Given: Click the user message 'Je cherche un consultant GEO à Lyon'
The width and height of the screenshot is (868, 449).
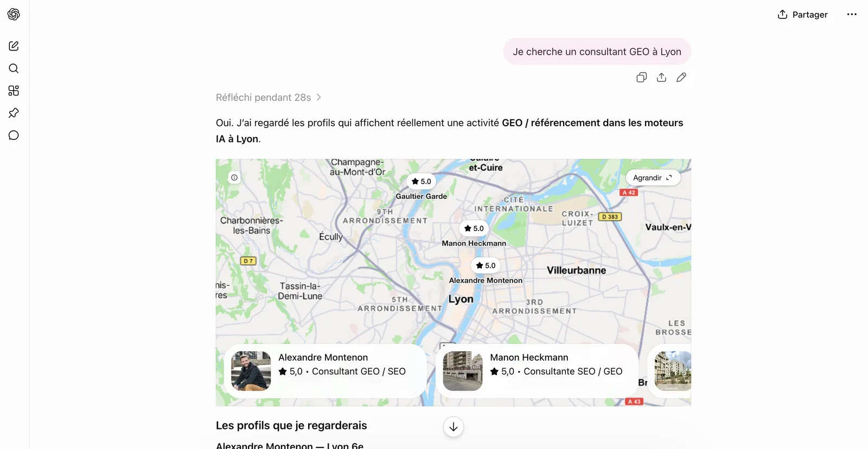Looking at the screenshot, I should pyautogui.click(x=597, y=52).
